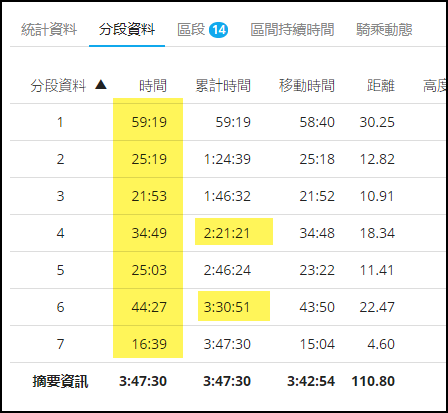448x413 pixels.
Task: Open the 區間持續時間 tab
Action: [292, 29]
